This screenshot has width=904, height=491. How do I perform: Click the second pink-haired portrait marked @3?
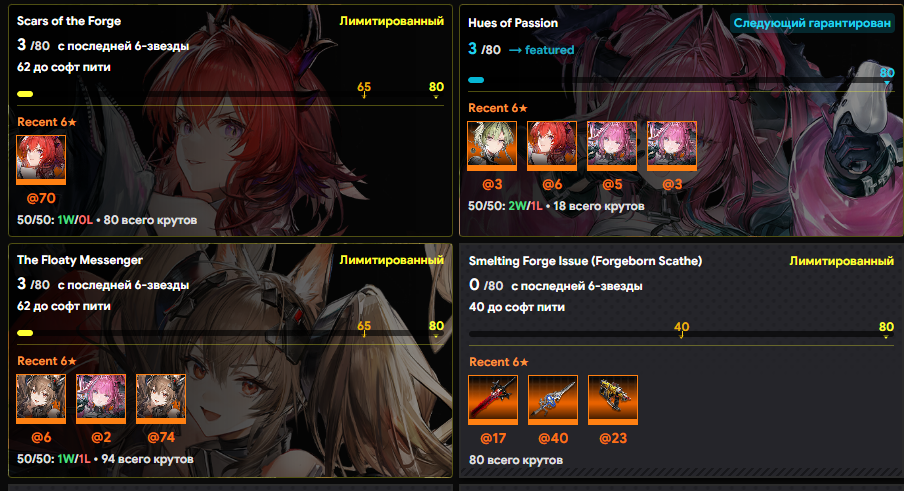pos(672,146)
